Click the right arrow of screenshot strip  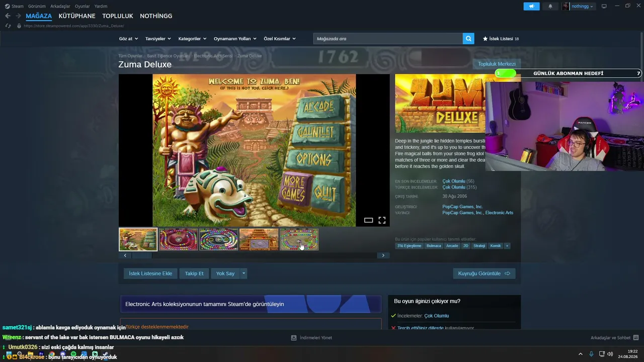pos(383,255)
